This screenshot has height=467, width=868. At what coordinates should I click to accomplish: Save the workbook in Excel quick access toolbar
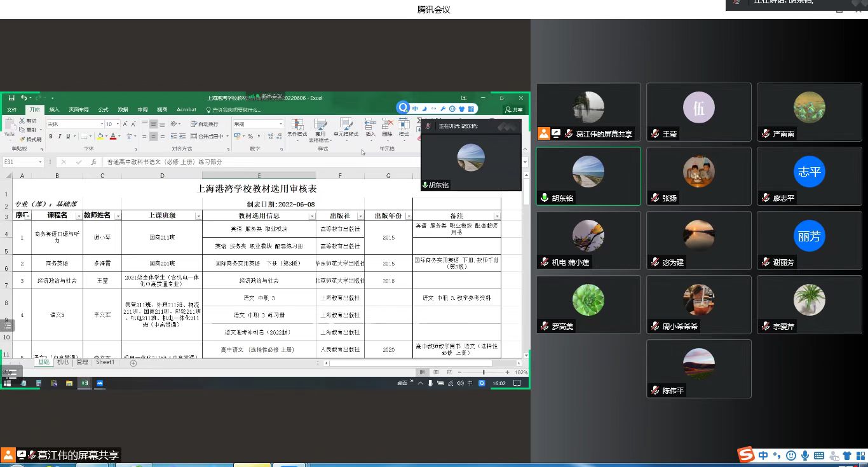pyautogui.click(x=11, y=98)
